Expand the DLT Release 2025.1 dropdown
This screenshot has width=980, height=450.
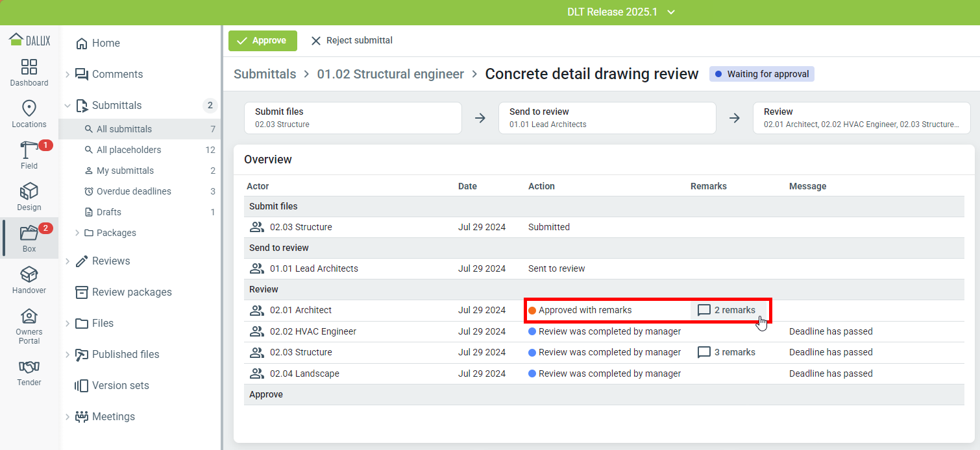click(x=671, y=12)
